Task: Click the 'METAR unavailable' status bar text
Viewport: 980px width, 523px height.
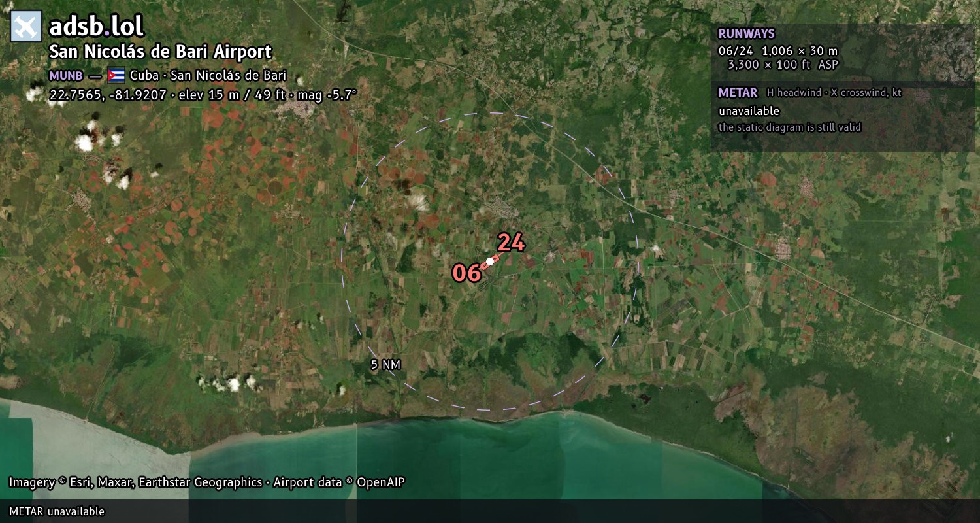Action: click(x=57, y=511)
